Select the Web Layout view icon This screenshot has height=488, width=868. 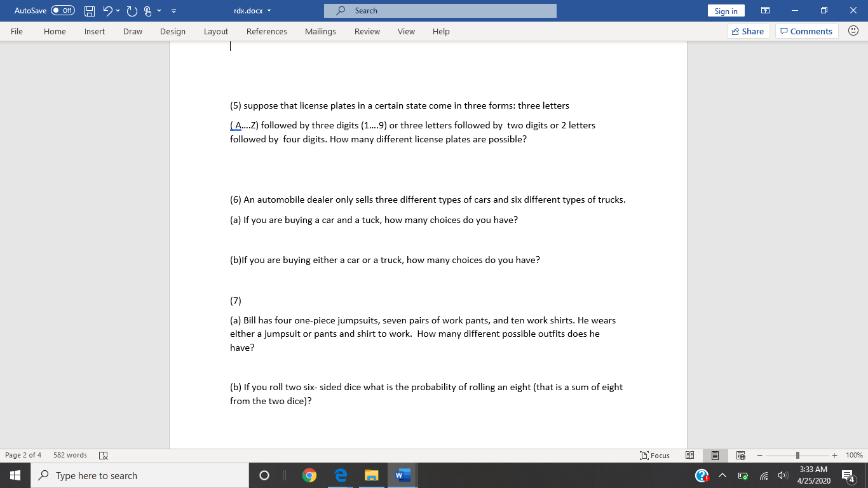tap(740, 455)
